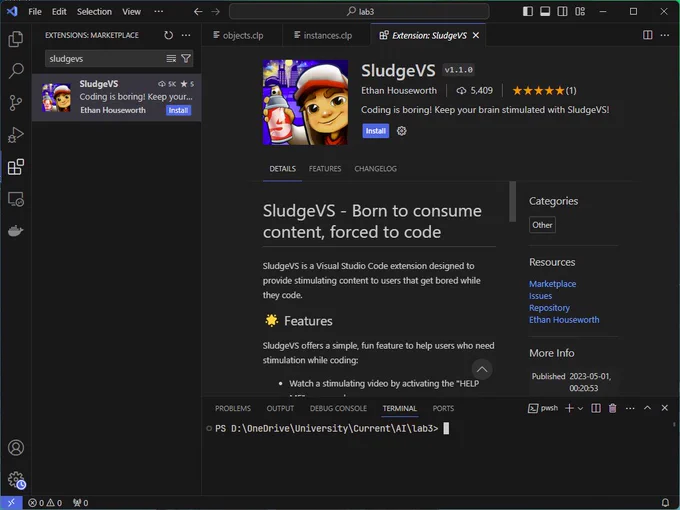Open the Edit menu
This screenshot has height=510, width=680.
click(59, 12)
